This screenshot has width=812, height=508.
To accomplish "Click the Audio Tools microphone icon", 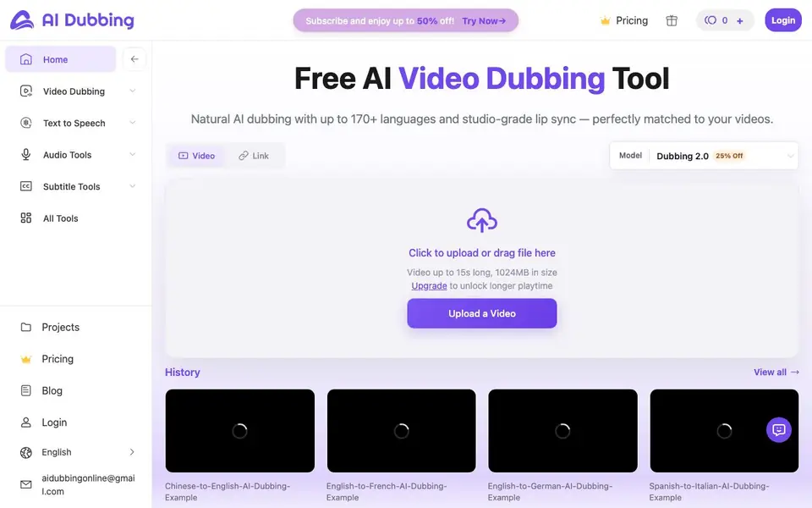I will (x=26, y=154).
